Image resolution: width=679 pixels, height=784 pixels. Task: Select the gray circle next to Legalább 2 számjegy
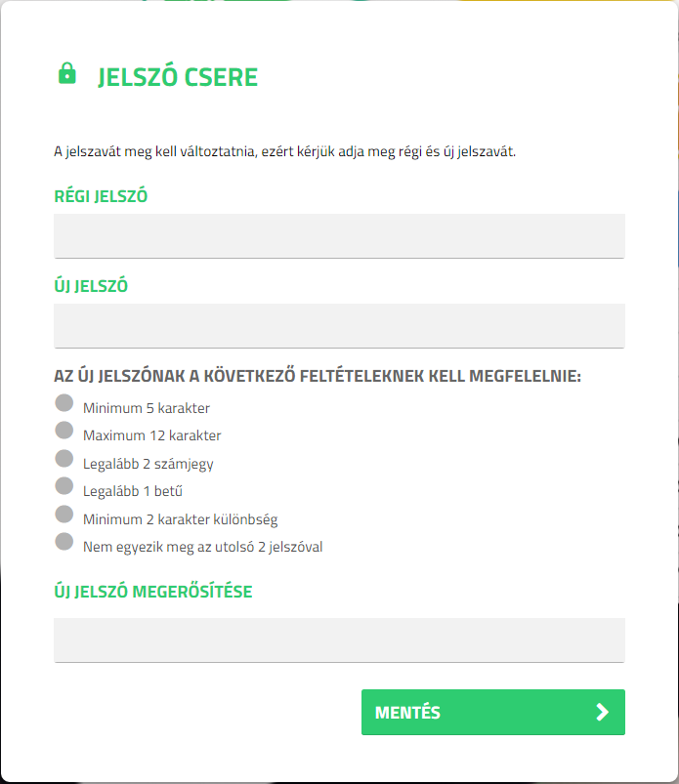coord(64,458)
